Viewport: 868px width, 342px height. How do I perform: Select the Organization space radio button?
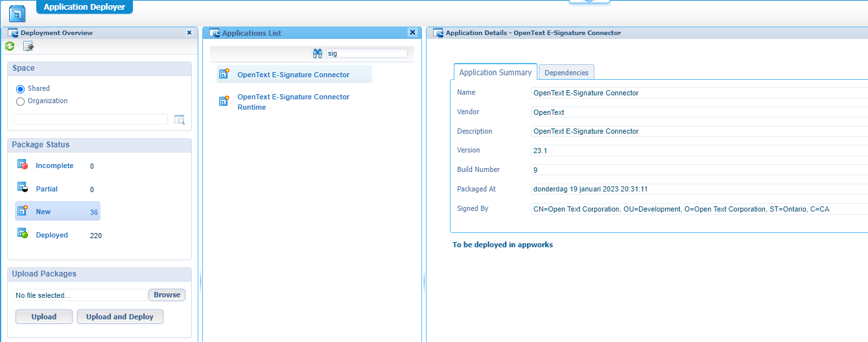pos(21,101)
